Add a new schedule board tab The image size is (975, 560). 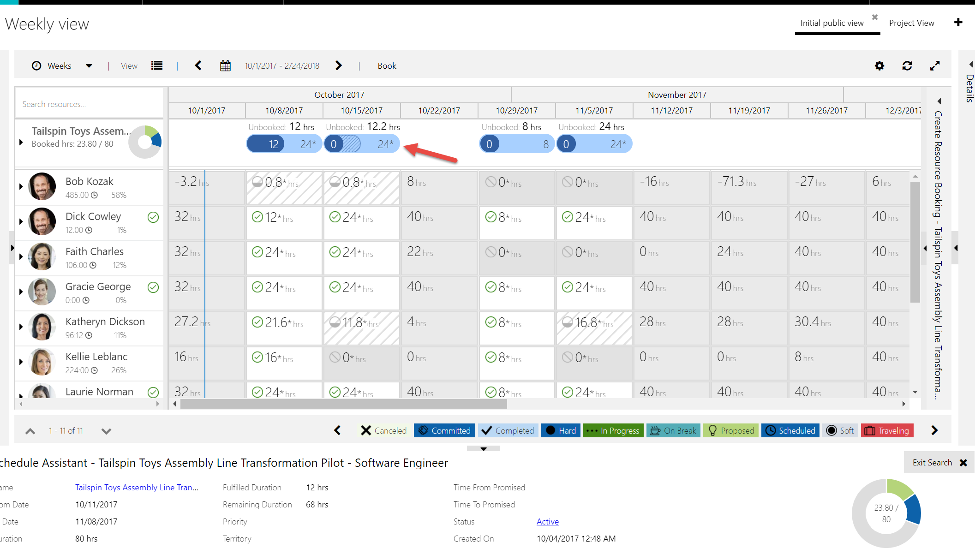tap(958, 22)
